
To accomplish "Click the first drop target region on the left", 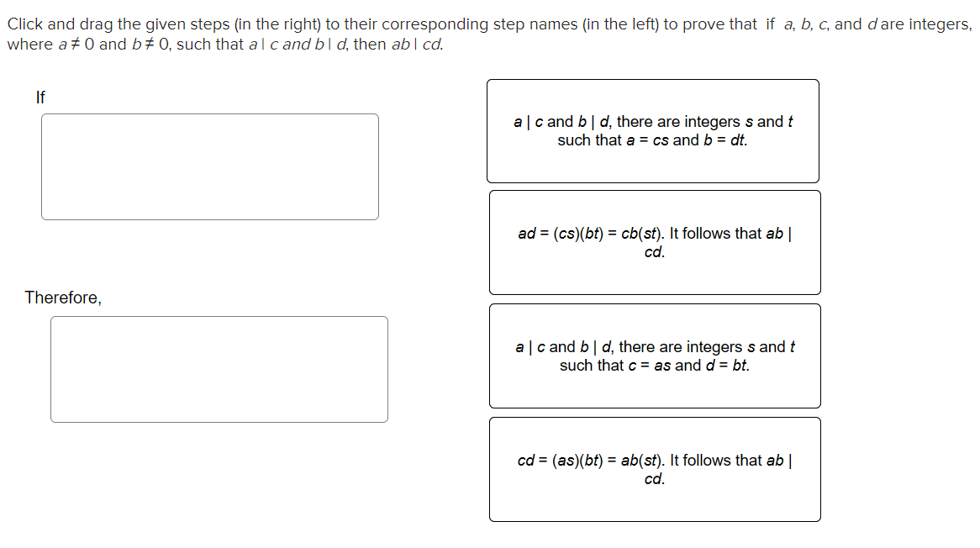I will click(x=209, y=166).
